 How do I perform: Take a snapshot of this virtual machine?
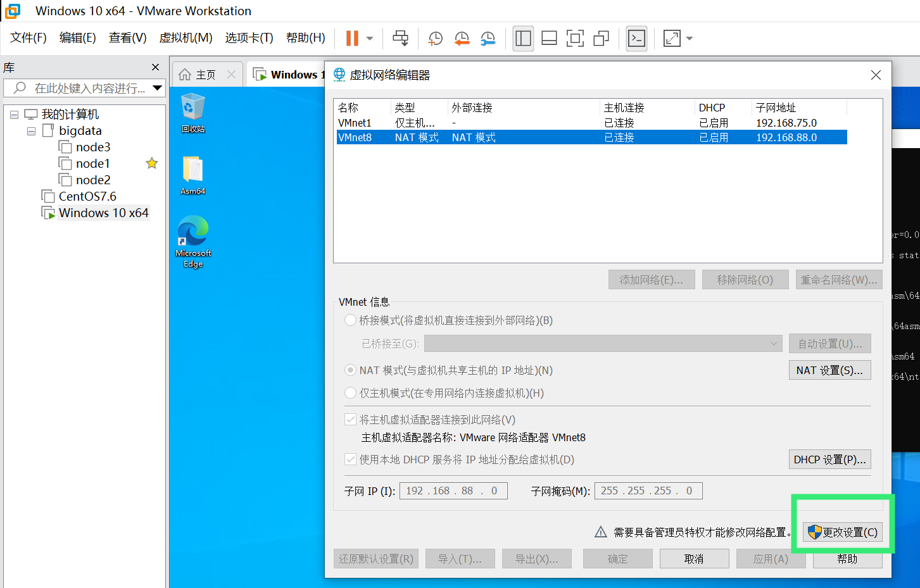[x=435, y=39]
